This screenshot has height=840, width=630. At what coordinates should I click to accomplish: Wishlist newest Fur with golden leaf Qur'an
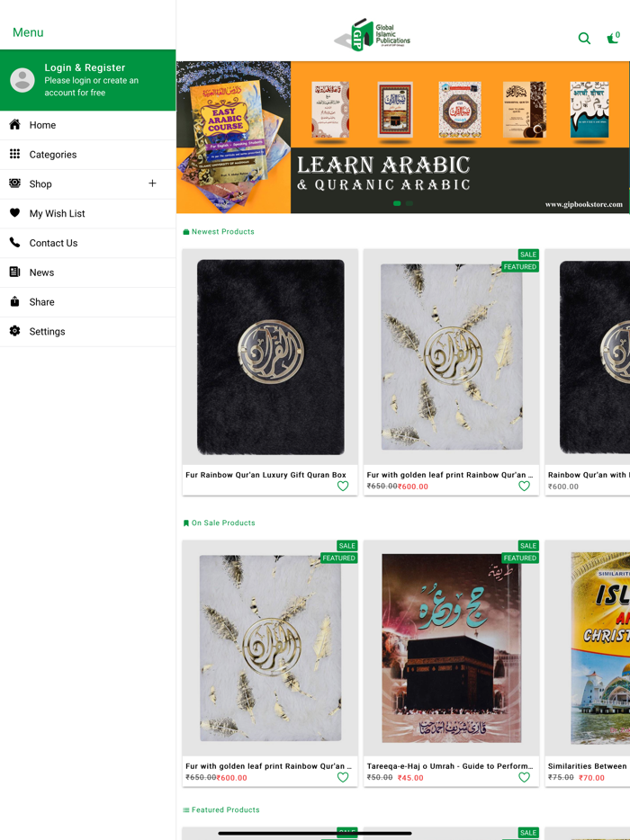524,486
